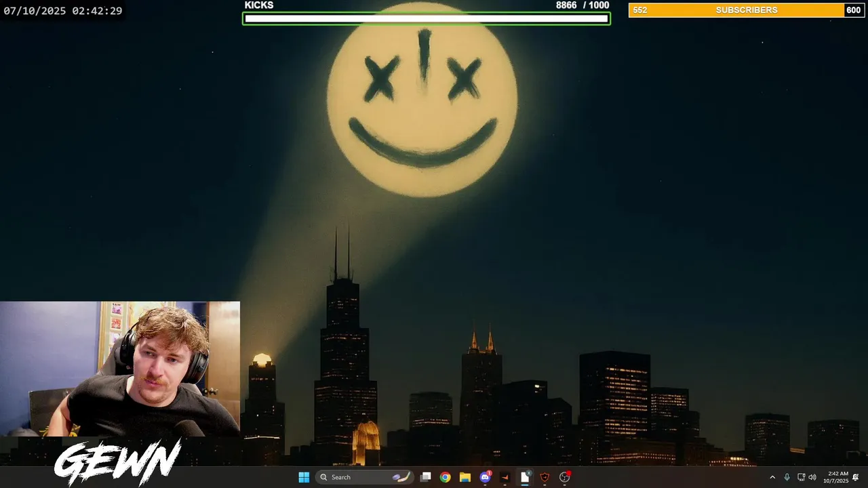Image resolution: width=868 pixels, height=488 pixels.
Task: Click the SUBSCRIBERS goal bar
Action: [747, 10]
